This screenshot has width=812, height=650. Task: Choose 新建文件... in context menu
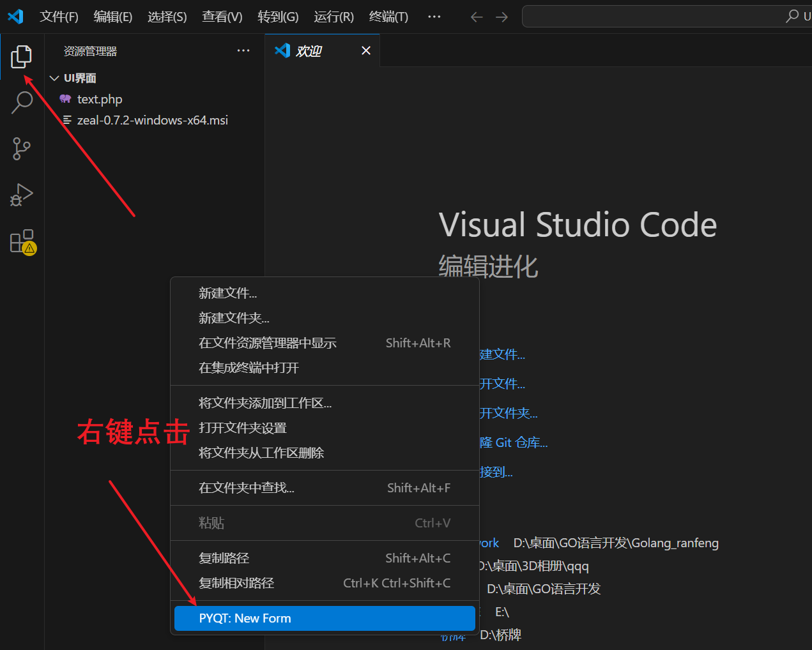pyautogui.click(x=325, y=293)
